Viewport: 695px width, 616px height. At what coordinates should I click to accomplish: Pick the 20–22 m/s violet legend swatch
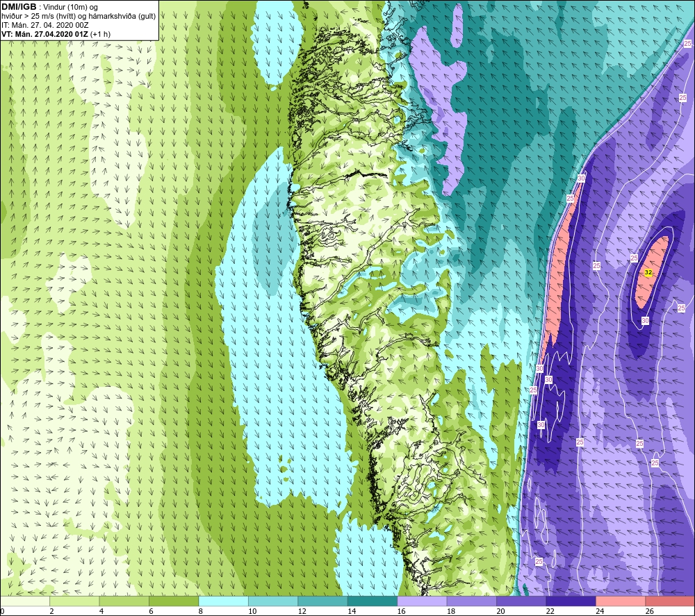coord(521,601)
